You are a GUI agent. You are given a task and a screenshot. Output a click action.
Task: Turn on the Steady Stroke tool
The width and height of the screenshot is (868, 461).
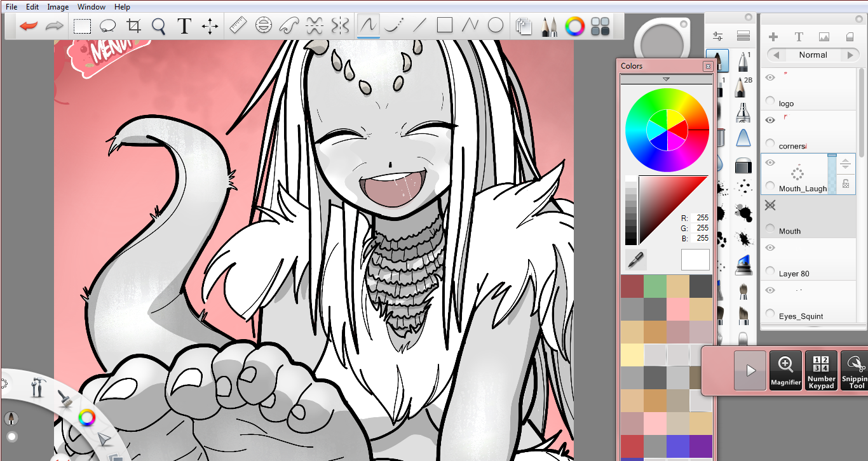[x=315, y=26]
